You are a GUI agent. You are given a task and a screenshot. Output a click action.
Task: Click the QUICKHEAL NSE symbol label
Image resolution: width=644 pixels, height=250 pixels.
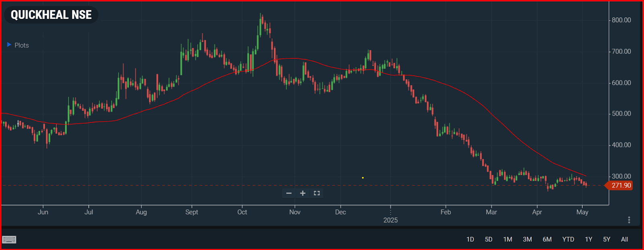[x=51, y=15]
